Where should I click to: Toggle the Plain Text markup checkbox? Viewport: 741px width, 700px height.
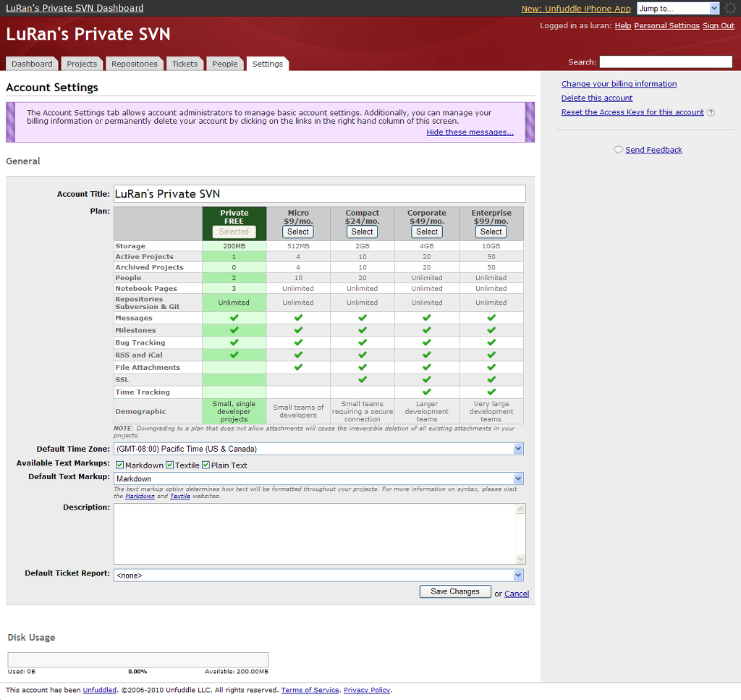pyautogui.click(x=206, y=465)
